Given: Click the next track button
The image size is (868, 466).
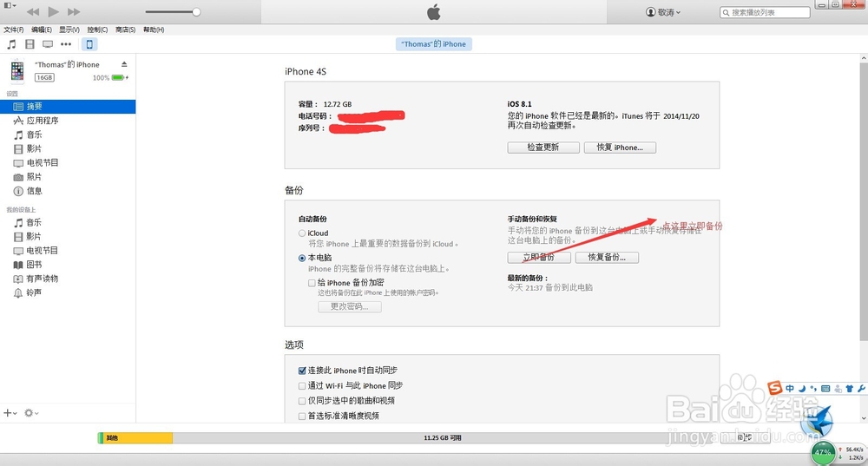Looking at the screenshot, I should [74, 11].
